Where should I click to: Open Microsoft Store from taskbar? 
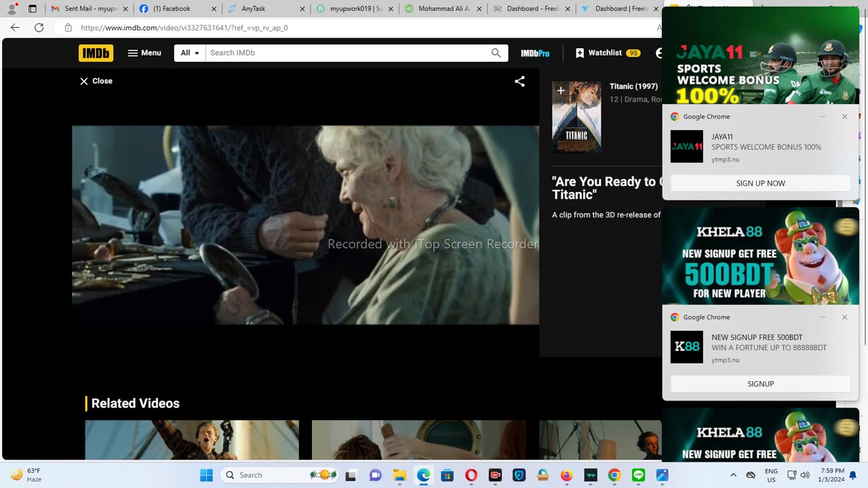coord(447,475)
